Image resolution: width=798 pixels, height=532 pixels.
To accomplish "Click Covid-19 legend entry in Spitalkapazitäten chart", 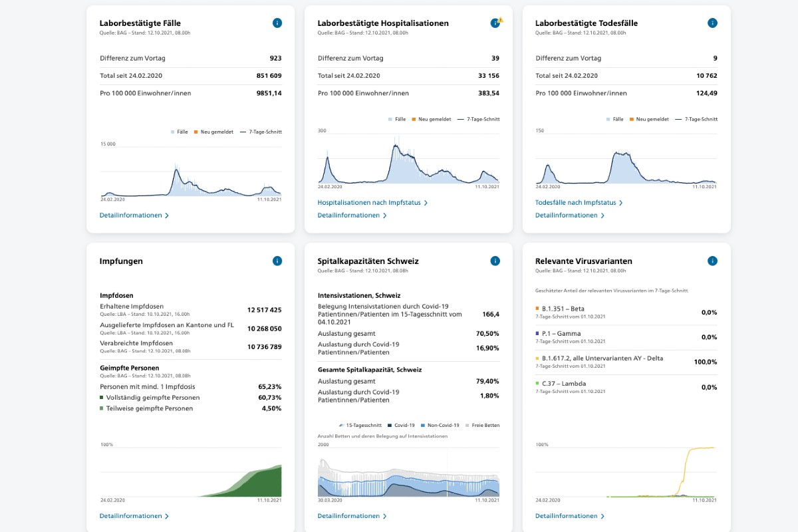I will point(400,425).
